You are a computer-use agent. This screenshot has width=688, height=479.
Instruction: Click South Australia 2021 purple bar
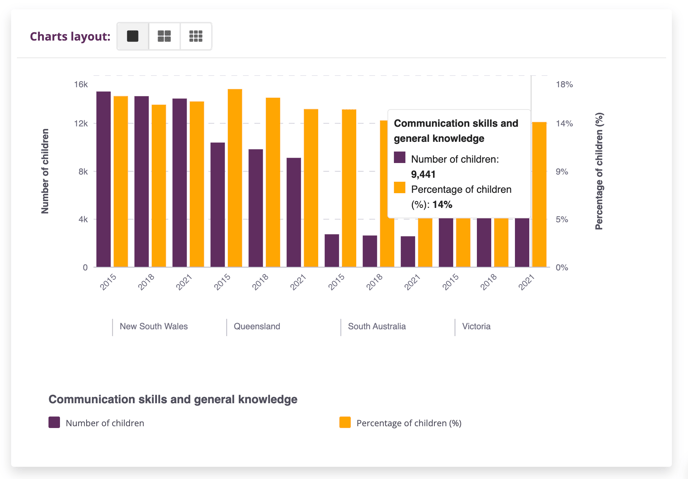pos(408,251)
